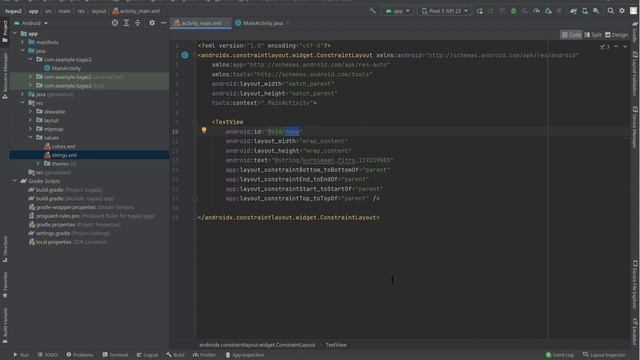Open the Profiler tool window

(x=204, y=355)
